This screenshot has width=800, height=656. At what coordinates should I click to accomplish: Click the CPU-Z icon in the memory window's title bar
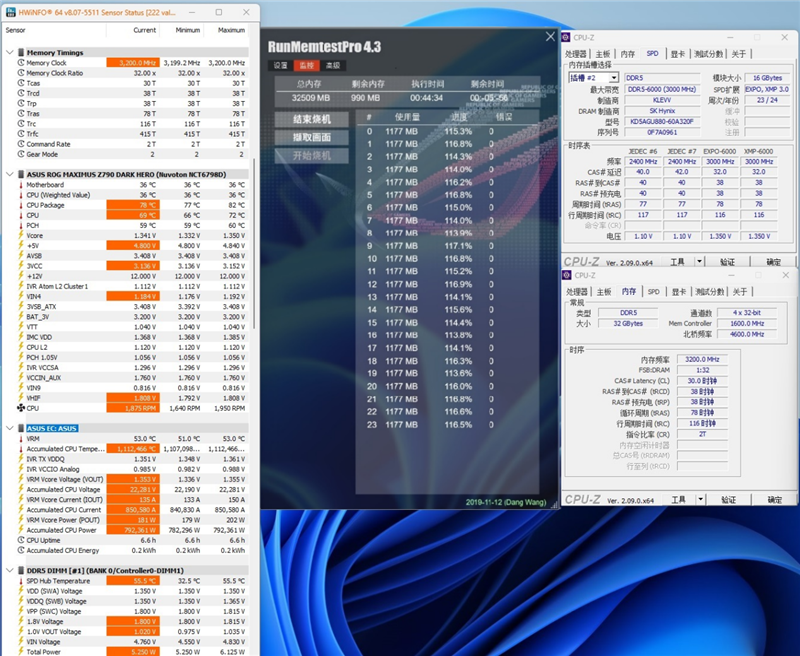point(566,275)
